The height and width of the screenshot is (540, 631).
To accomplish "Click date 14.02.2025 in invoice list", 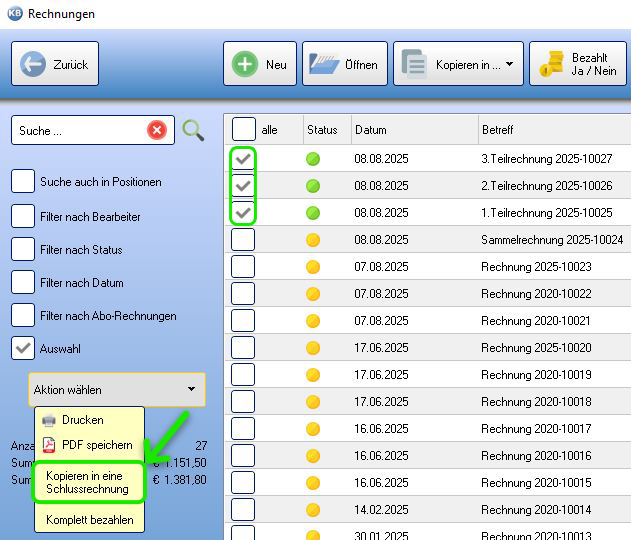I will pyautogui.click(x=381, y=509).
